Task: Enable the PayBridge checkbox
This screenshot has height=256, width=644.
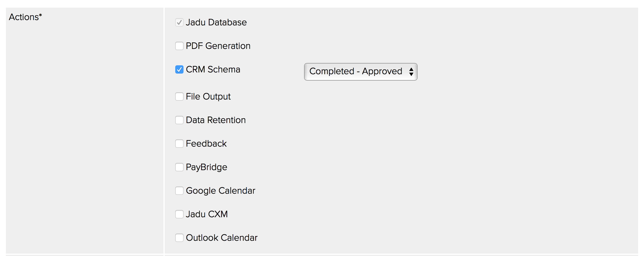Action: pyautogui.click(x=179, y=167)
